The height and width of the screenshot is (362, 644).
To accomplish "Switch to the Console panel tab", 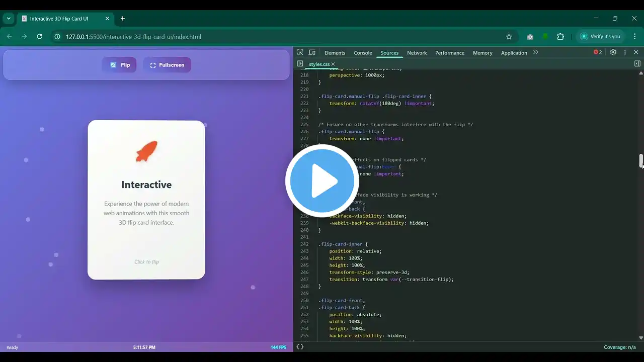I will 363,53.
